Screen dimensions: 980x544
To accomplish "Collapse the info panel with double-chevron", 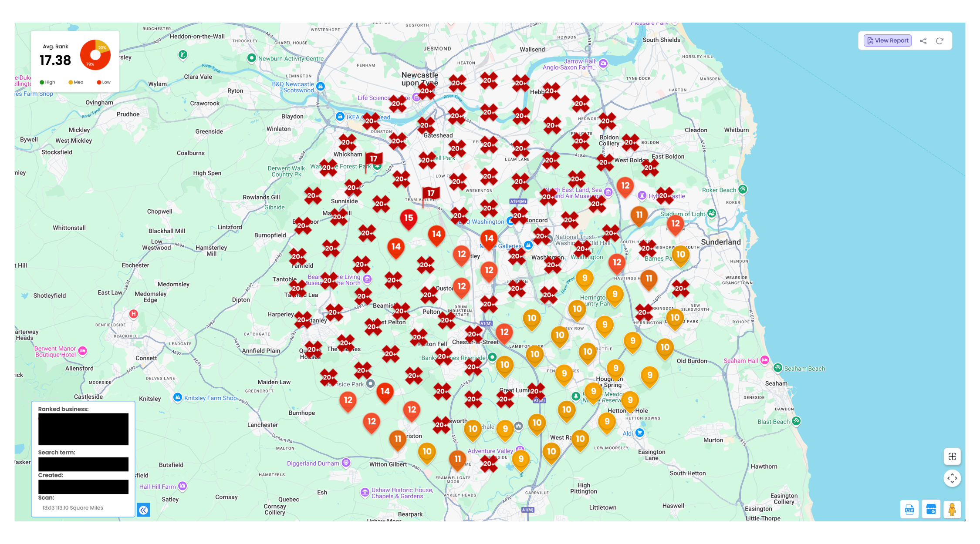I will pyautogui.click(x=143, y=510).
